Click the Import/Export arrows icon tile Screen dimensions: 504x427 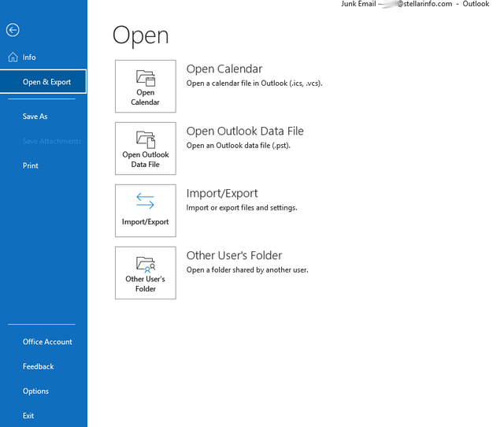pos(146,210)
